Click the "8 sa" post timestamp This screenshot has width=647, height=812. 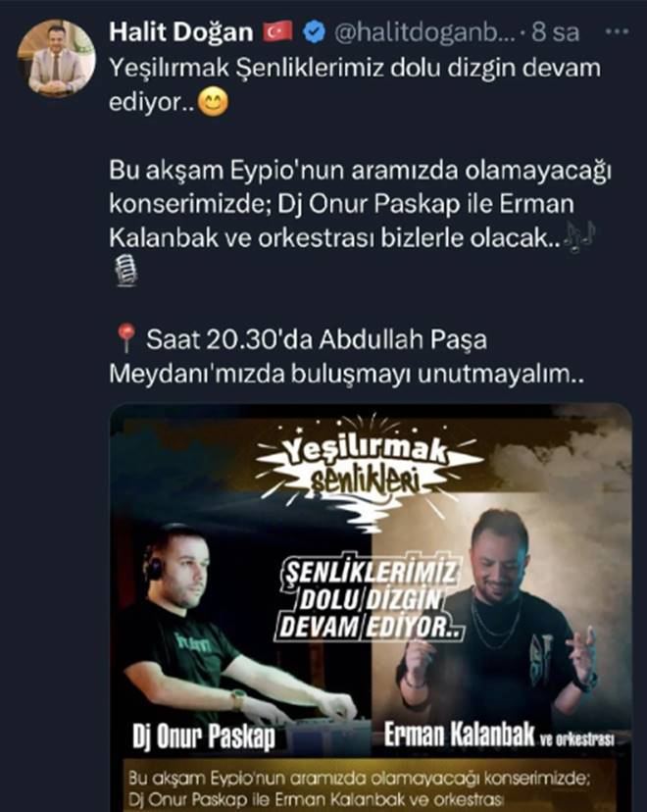coord(556,32)
